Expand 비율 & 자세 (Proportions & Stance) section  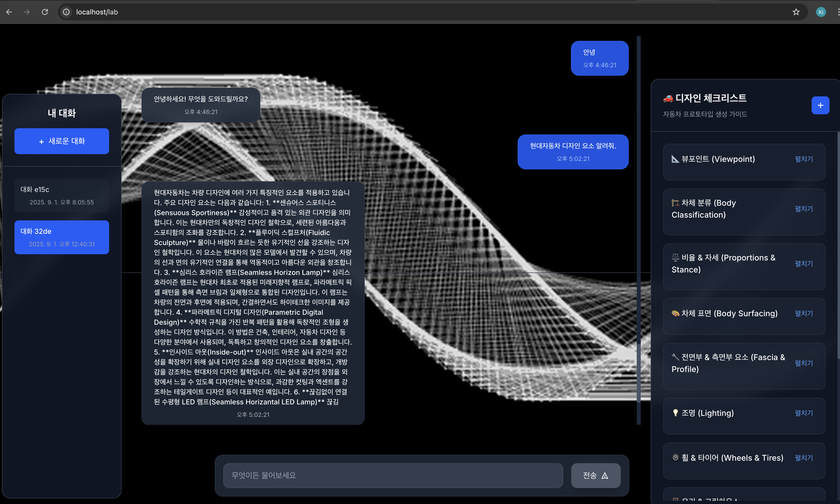(804, 263)
